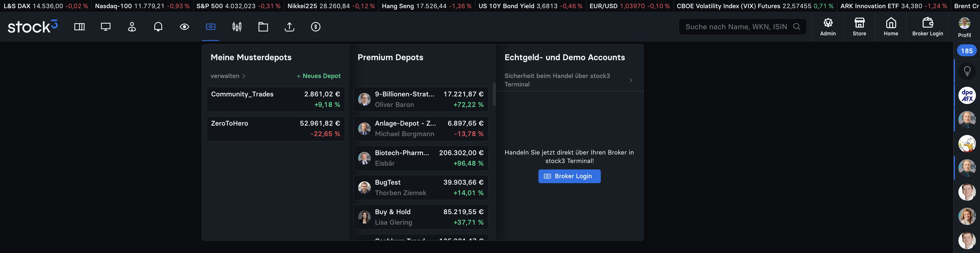Image resolution: width=980 pixels, height=253 pixels.
Task: Create a new depot via + Neues Depot
Action: 318,76
